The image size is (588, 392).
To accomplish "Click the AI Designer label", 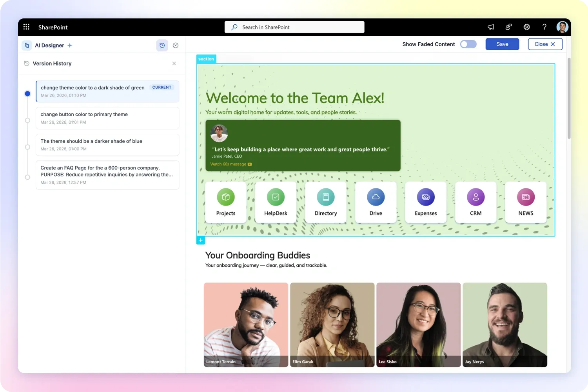I will coord(49,46).
